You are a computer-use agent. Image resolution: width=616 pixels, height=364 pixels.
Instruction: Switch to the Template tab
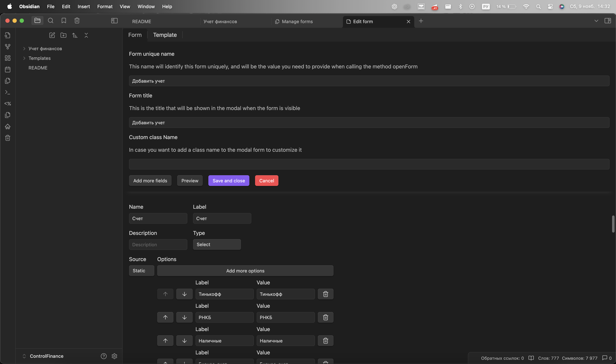click(165, 35)
